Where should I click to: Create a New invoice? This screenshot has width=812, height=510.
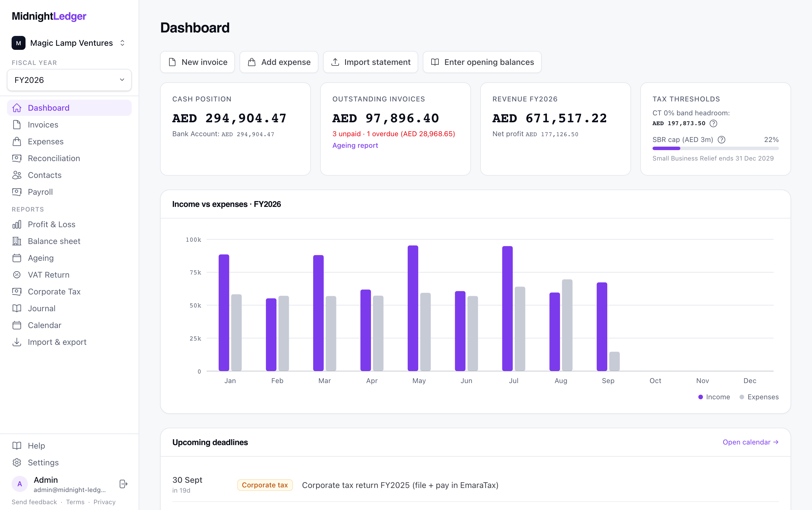point(197,62)
